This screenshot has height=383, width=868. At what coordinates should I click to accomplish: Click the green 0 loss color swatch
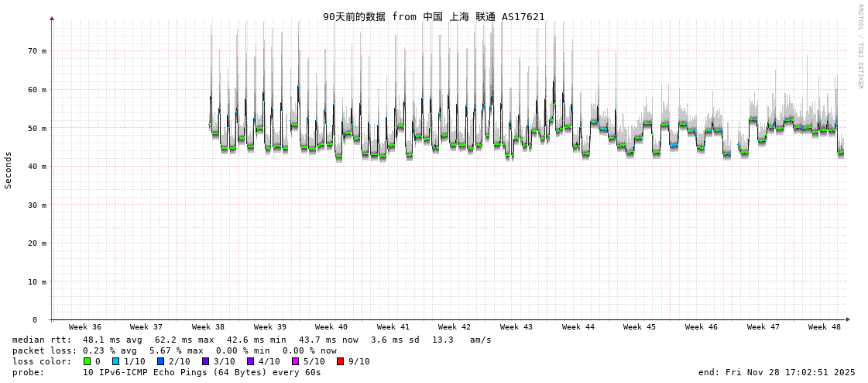[87, 361]
